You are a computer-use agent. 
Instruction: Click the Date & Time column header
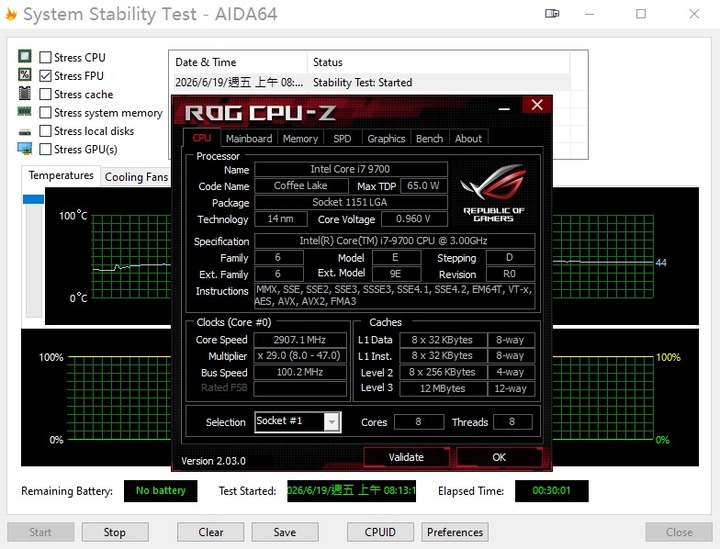click(238, 62)
